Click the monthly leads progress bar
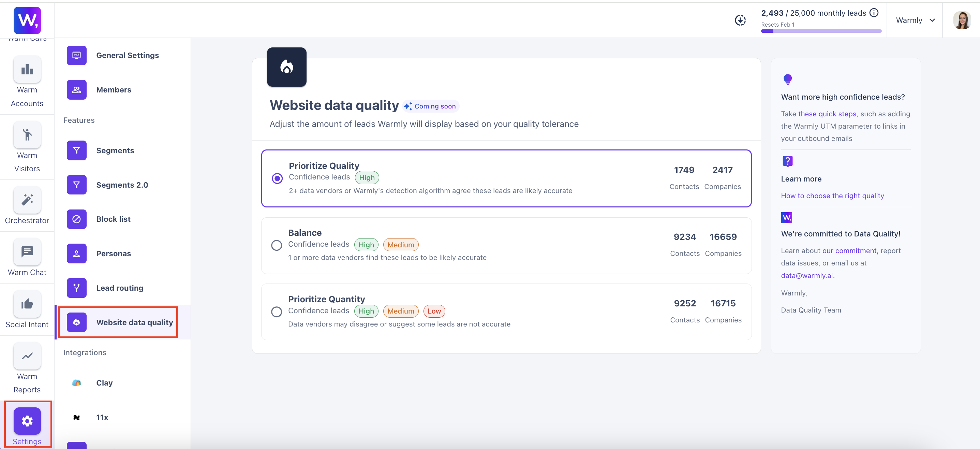 [821, 31]
